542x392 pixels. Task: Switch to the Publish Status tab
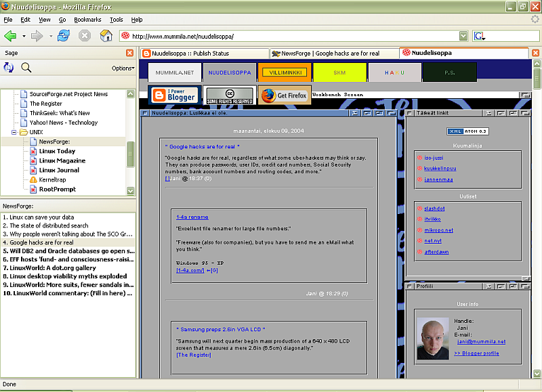click(202, 53)
